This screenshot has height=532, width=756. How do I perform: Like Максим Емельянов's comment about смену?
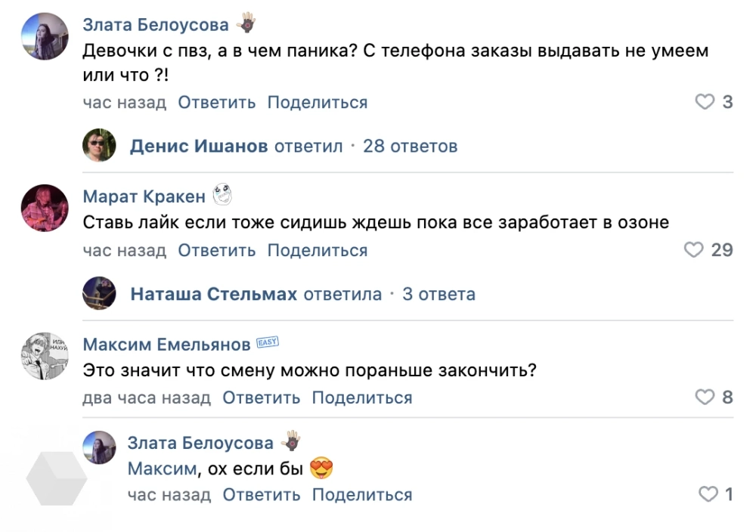(705, 397)
